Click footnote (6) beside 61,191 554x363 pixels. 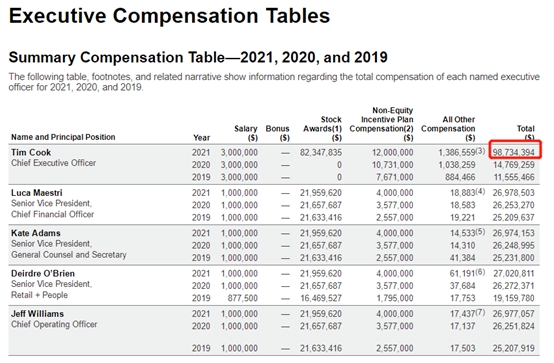click(480, 272)
